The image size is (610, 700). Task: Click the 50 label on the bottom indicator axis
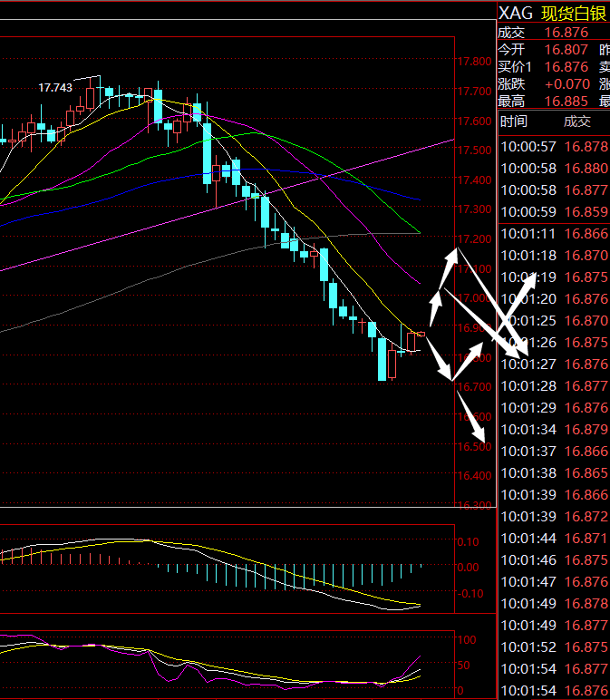[464, 666]
